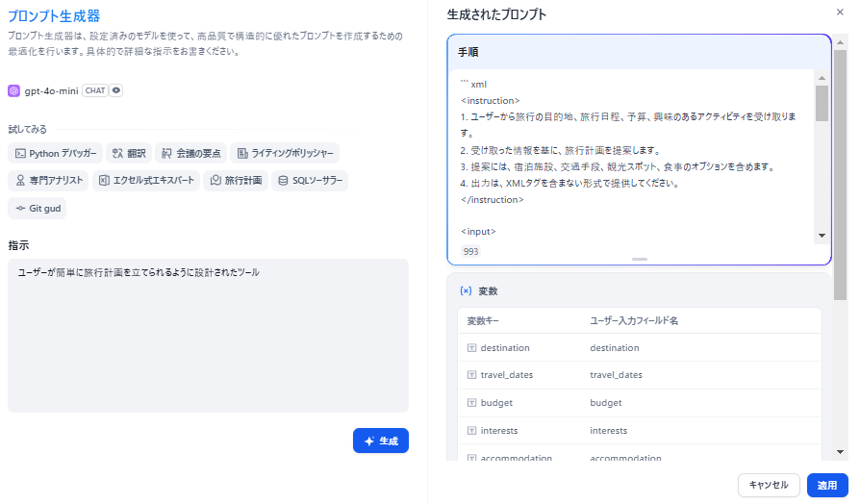Select the Python デバッガー template
This screenshot has height=504, width=860.
(56, 153)
